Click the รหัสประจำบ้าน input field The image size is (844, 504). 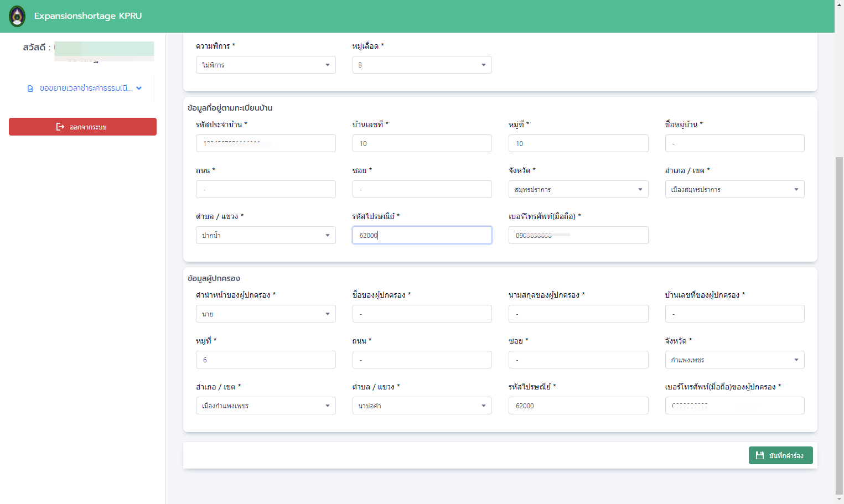click(266, 143)
